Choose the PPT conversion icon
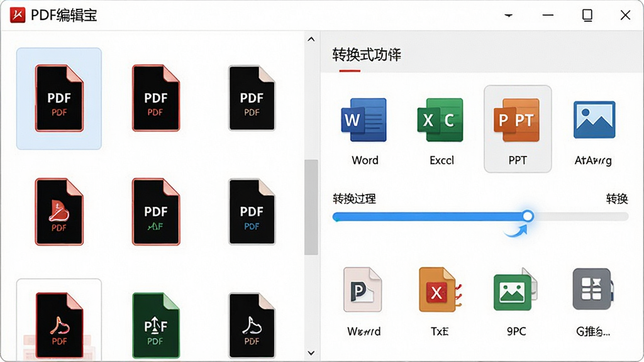Image resolution: width=644 pixels, height=362 pixels. (517, 120)
